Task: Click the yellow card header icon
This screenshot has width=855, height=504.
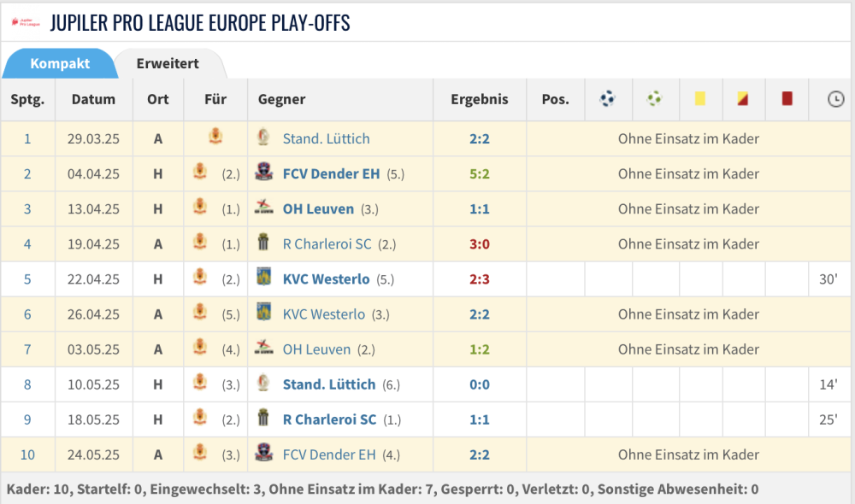Action: coord(700,99)
